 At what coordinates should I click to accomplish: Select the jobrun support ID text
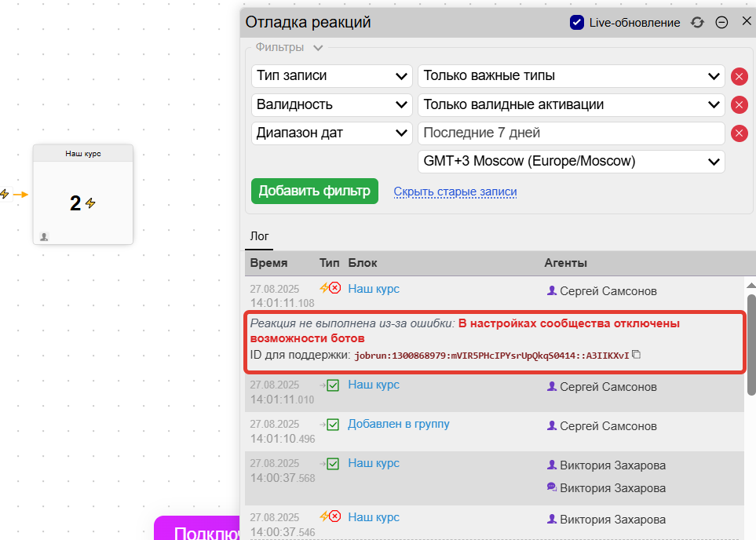coord(491,356)
